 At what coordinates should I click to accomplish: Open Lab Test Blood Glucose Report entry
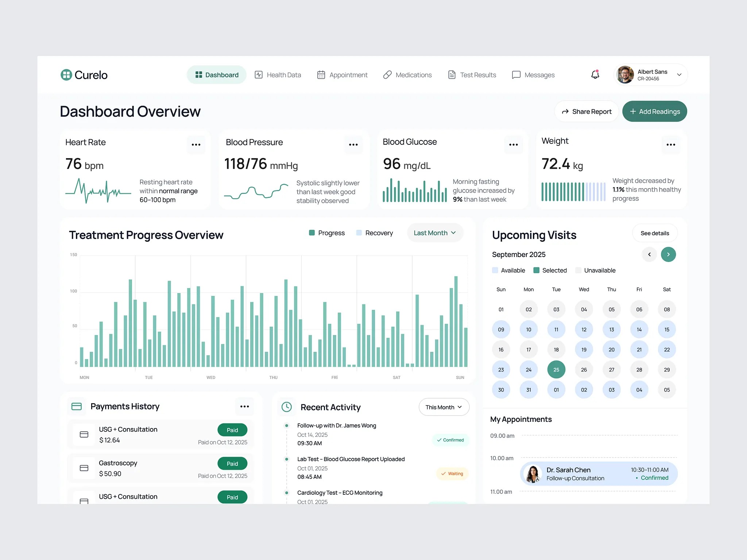point(351,459)
